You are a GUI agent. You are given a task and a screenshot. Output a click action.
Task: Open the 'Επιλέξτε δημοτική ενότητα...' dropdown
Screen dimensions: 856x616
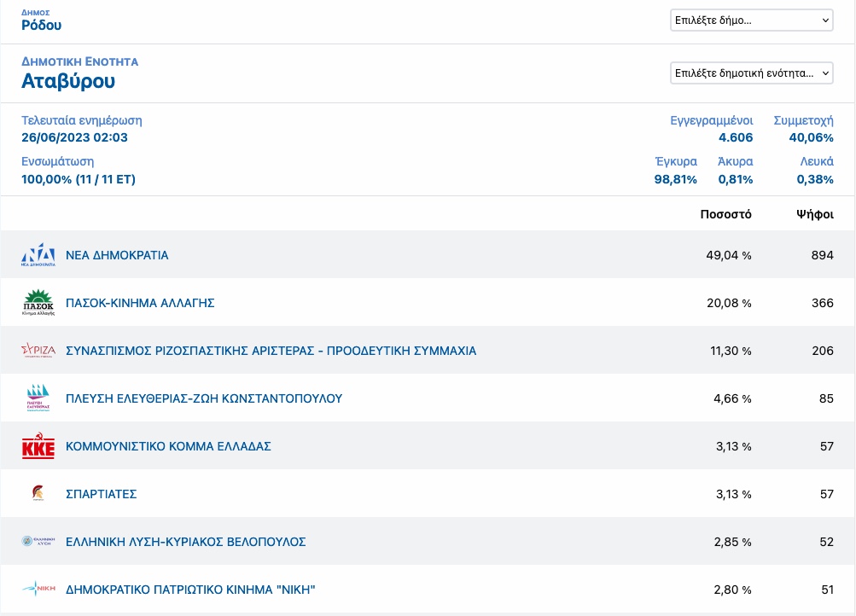click(751, 73)
